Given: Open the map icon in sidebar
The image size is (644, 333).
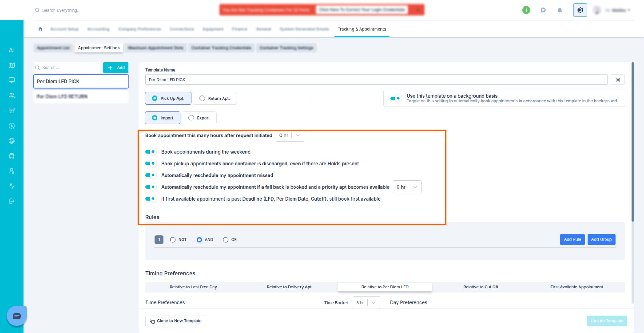Looking at the screenshot, I should pyautogui.click(x=12, y=65).
